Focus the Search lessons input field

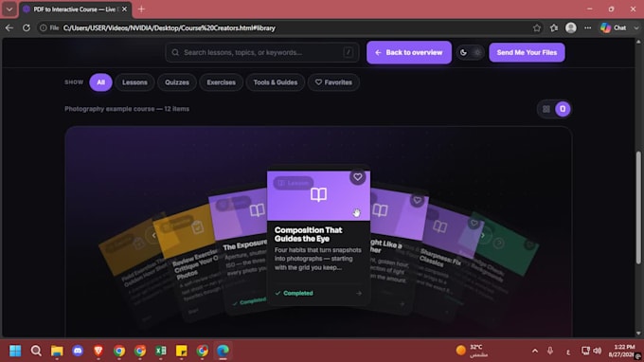tap(262, 53)
